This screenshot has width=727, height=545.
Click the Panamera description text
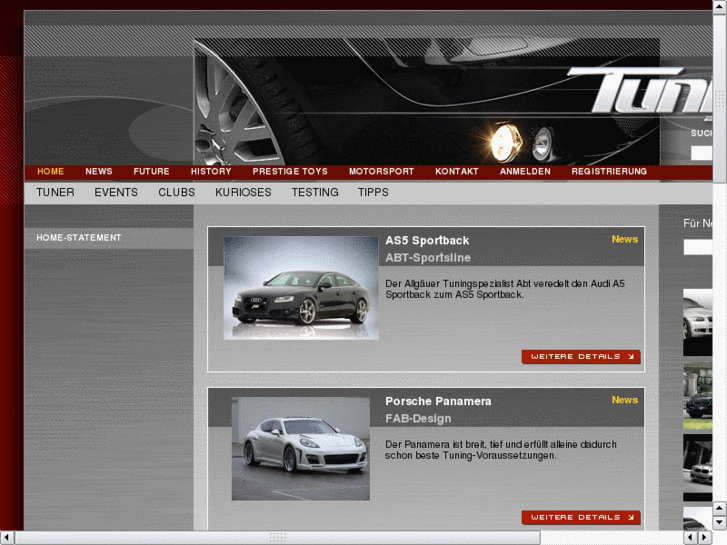(501, 450)
